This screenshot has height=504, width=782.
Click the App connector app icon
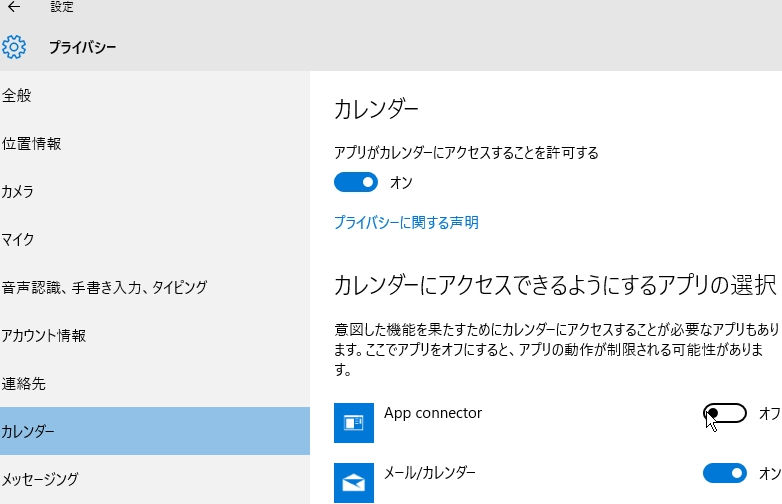coord(354,423)
